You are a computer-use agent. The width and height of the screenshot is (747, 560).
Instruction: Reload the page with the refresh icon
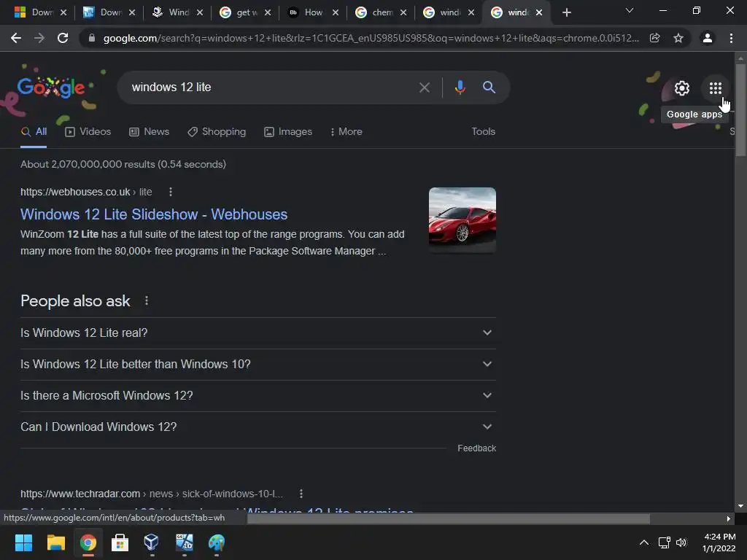click(x=63, y=38)
